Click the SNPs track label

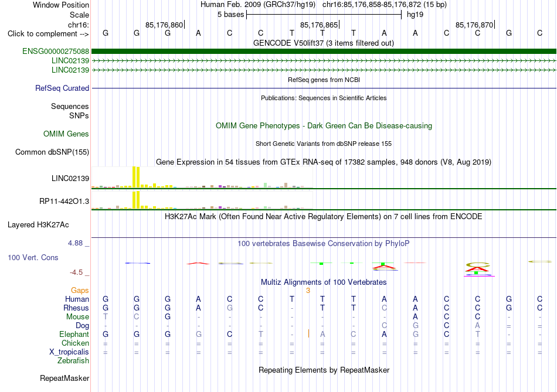(x=79, y=116)
